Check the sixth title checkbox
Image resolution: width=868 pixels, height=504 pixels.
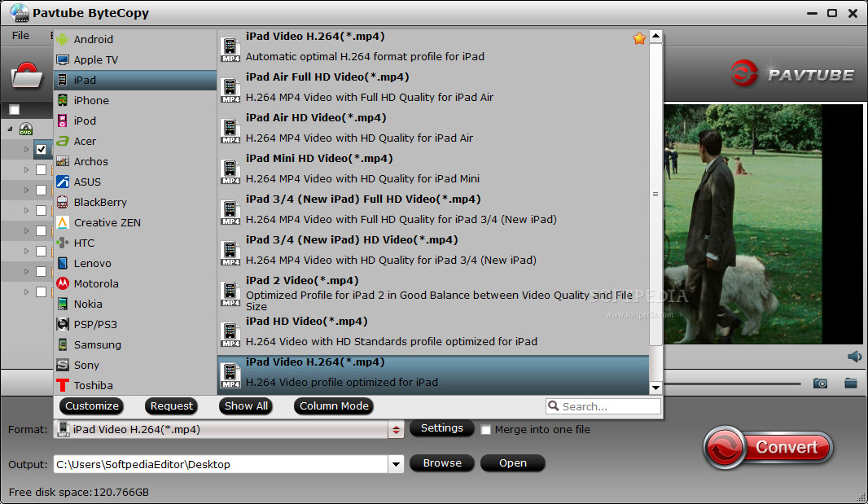pyautogui.click(x=41, y=252)
